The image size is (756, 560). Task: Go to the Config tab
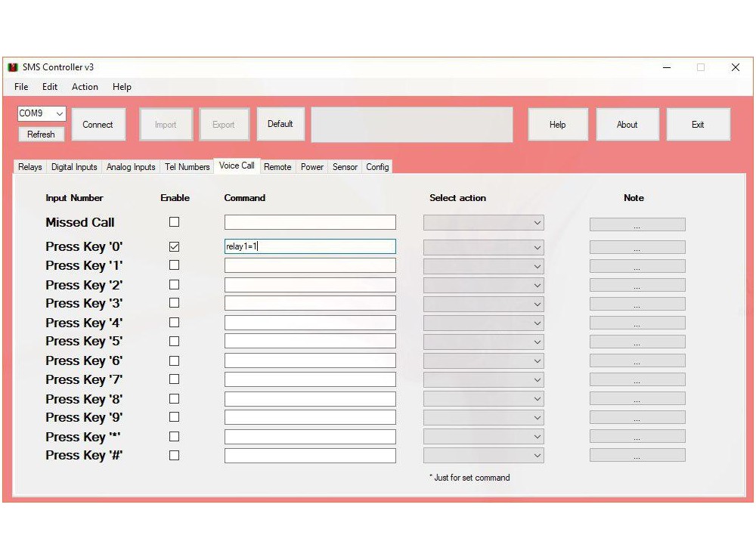[x=377, y=167]
